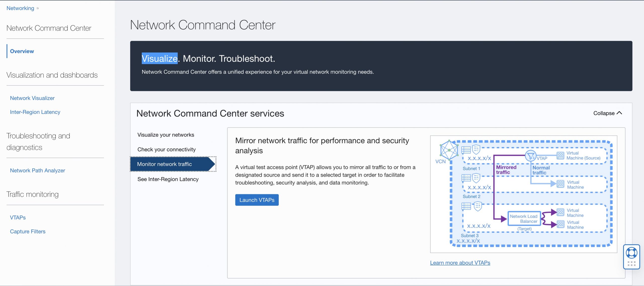Open Capture Filters

[27, 231]
